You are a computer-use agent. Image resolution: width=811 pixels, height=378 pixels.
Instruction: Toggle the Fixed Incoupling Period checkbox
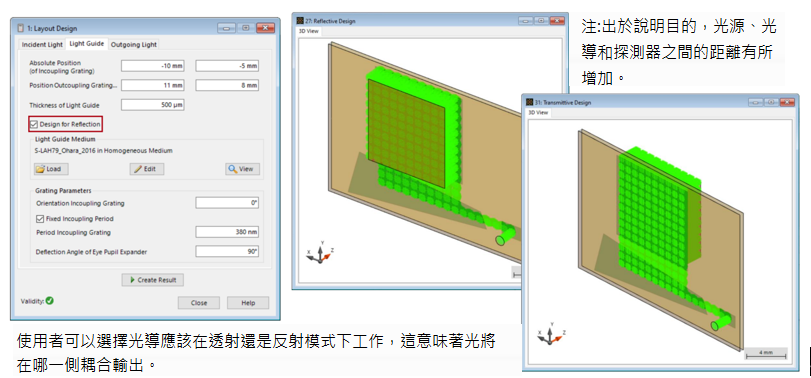[40, 219]
